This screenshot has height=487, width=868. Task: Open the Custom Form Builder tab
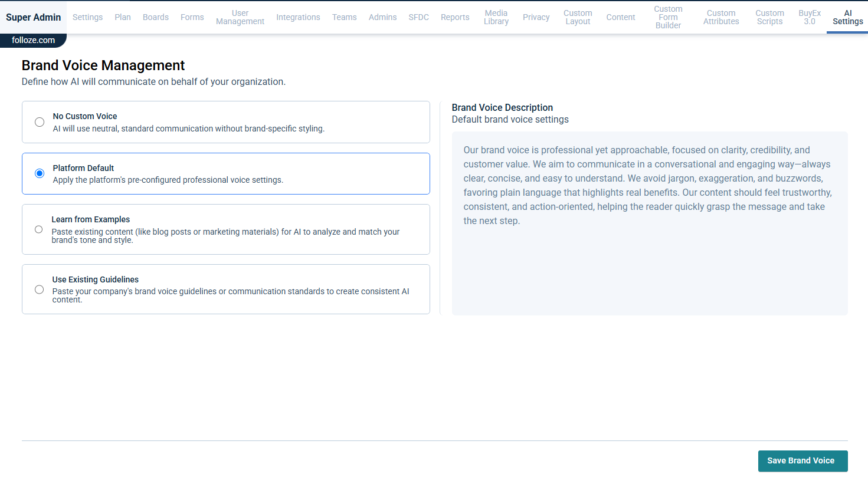(x=668, y=17)
